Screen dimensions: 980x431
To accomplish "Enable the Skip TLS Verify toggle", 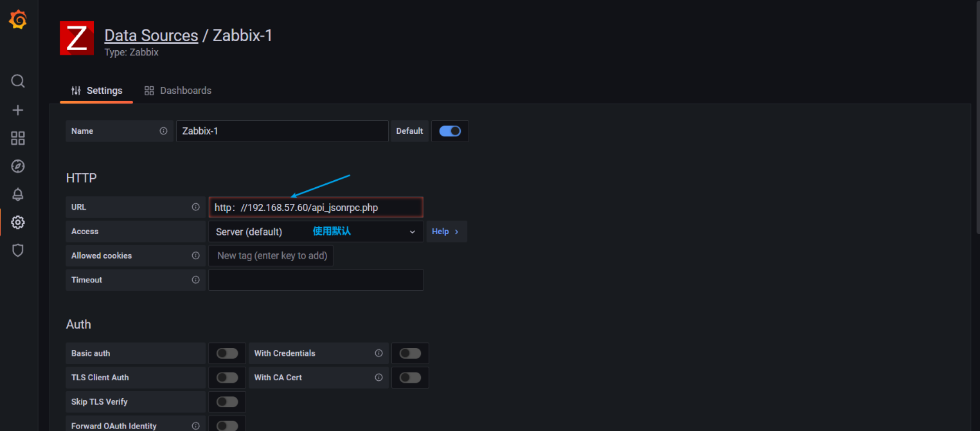I will point(227,401).
